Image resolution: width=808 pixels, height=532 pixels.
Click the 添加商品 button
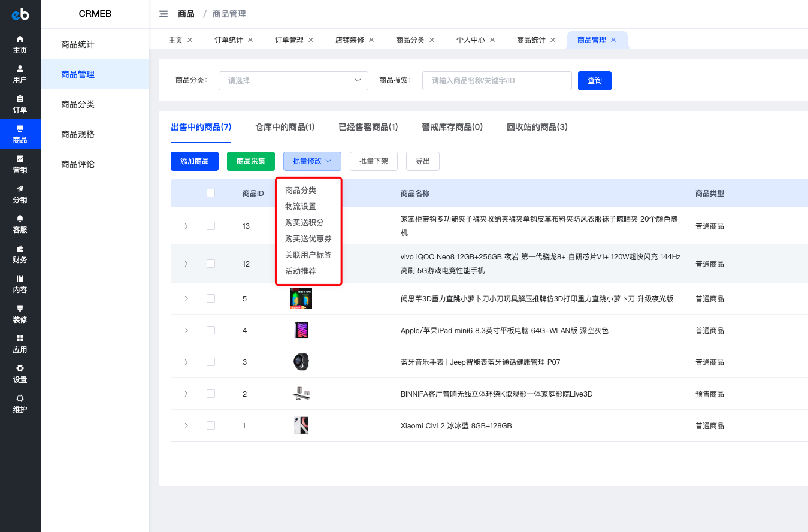(195, 161)
